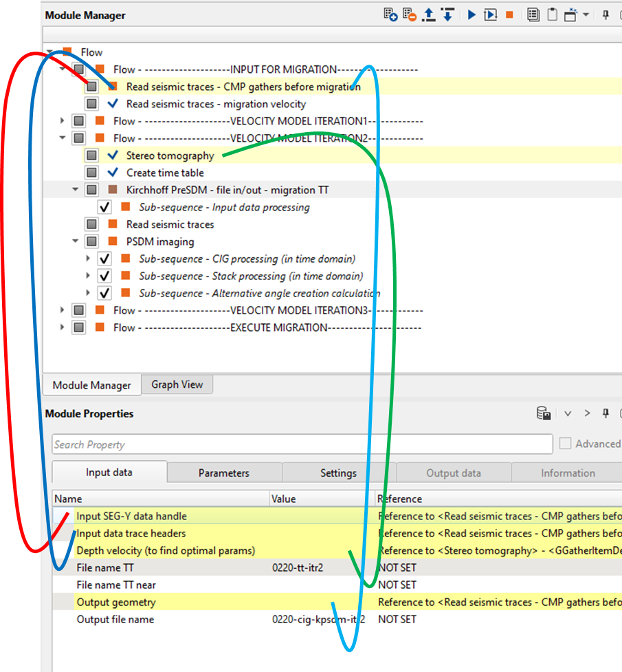The image size is (622, 672).
Task: Open the Parameters tab
Action: (x=223, y=473)
